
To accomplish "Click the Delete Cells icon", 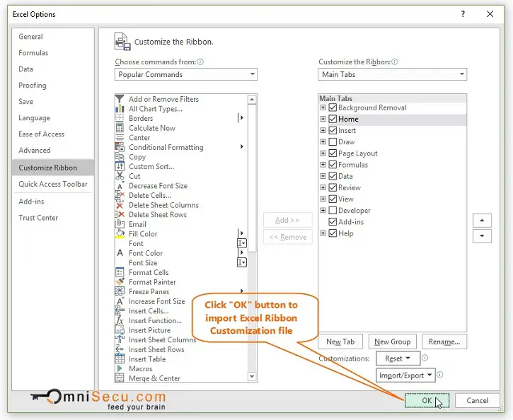I will (x=120, y=195).
